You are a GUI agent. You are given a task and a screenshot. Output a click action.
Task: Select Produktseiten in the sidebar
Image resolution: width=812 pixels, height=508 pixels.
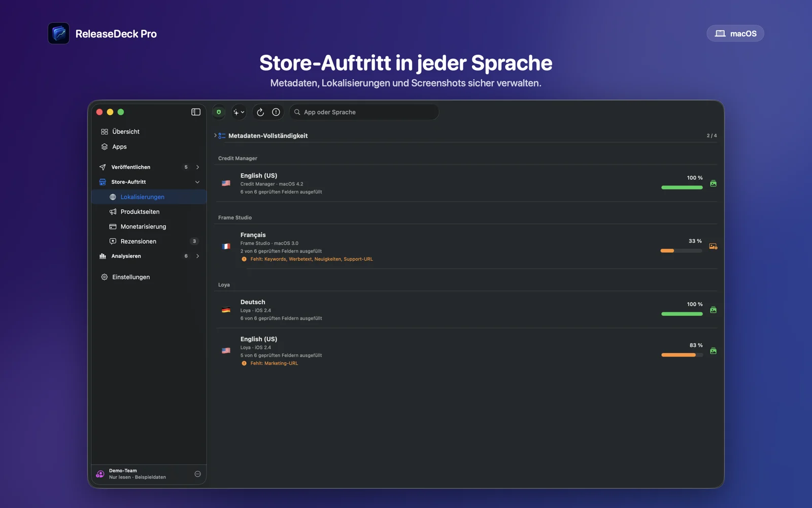[x=149, y=212]
